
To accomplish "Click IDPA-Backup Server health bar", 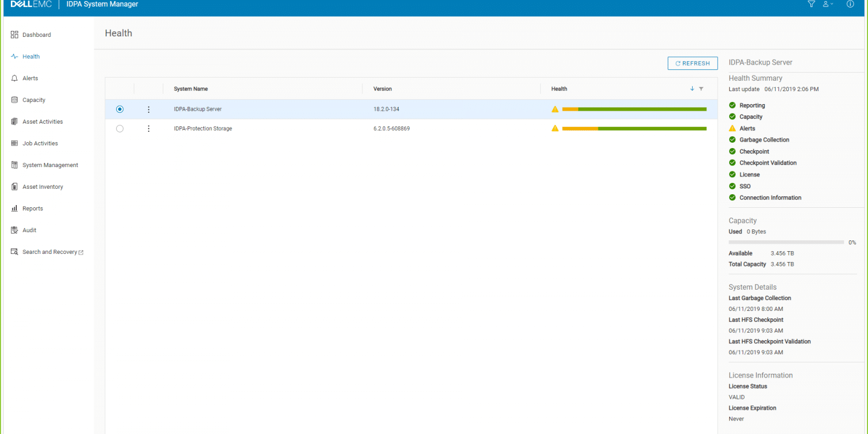I will [634, 109].
